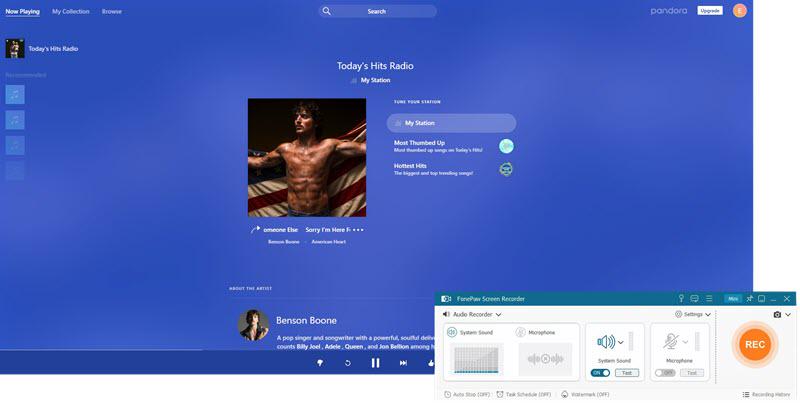The image size is (800, 405).
Task: Pin the FonePaw window on top
Action: 749,299
